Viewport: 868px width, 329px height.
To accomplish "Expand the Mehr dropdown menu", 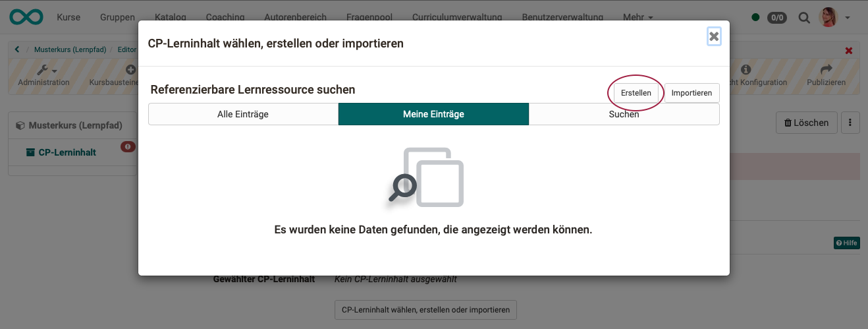I will 637,17.
